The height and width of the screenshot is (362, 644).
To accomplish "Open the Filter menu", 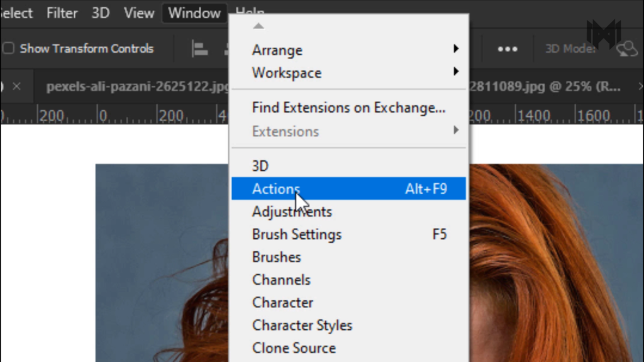I will coord(62,13).
